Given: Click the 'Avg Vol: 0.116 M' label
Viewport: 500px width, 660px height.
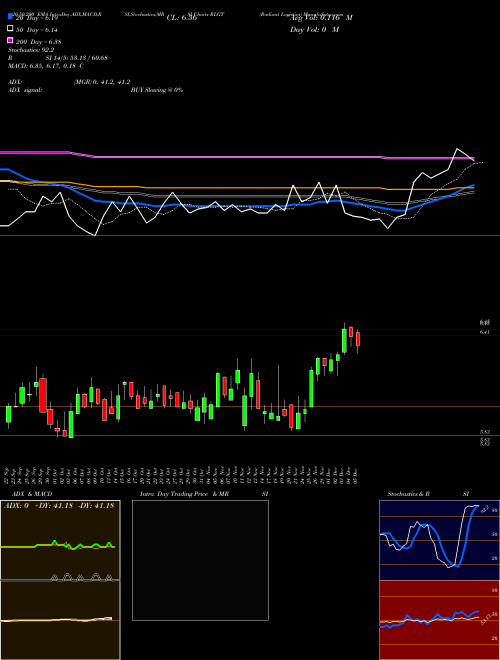Looking at the screenshot, I should click(321, 18).
